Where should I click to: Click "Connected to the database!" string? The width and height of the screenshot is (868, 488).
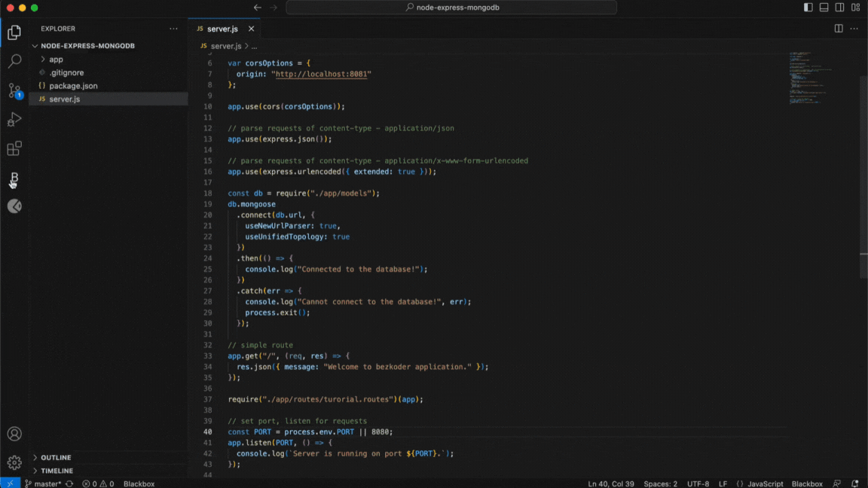pyautogui.click(x=360, y=270)
